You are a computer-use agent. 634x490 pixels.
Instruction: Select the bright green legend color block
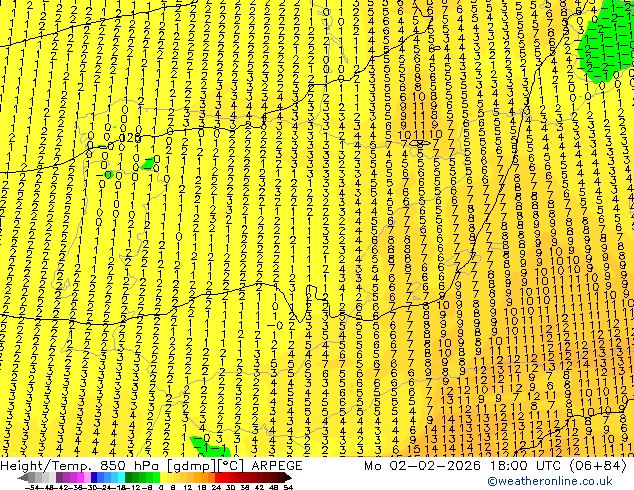tap(156, 478)
